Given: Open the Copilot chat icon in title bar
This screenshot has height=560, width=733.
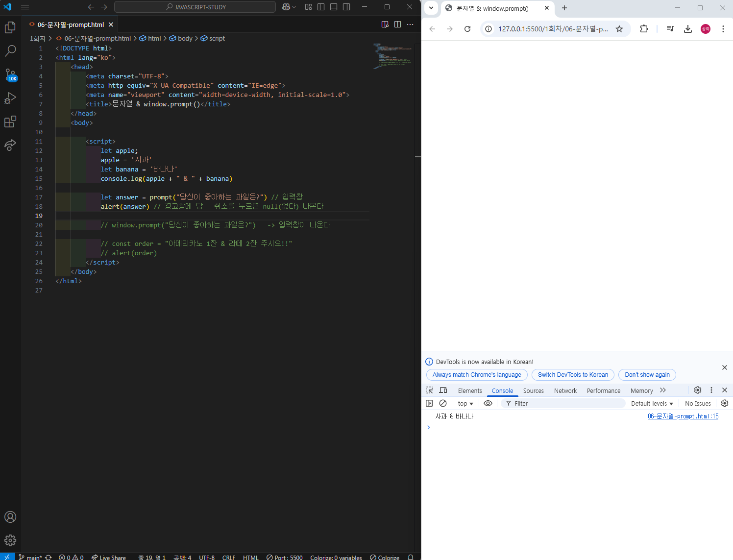Looking at the screenshot, I should pyautogui.click(x=286, y=7).
